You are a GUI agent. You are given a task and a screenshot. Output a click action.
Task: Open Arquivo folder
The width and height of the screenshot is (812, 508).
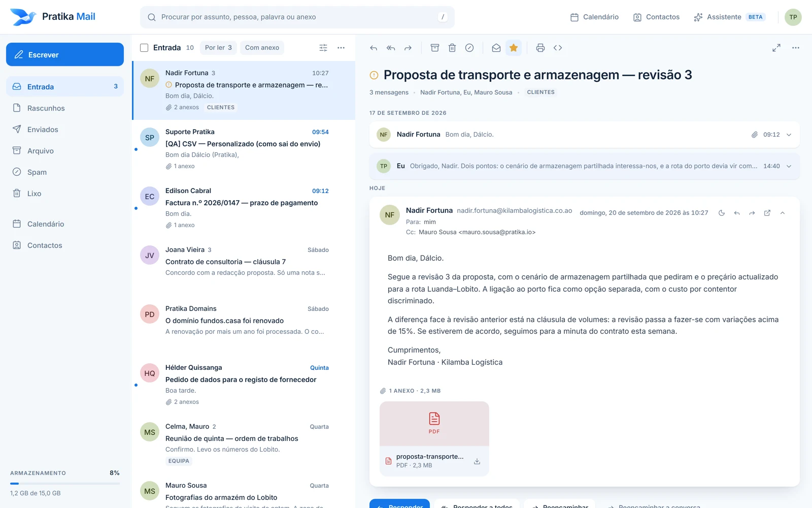tap(65, 151)
